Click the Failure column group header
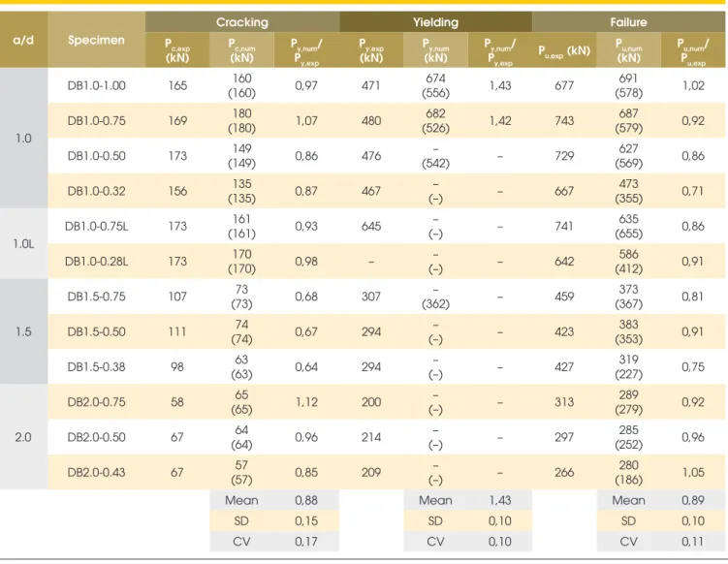Image resolution: width=728 pixels, height=564 pixels. pos(629,22)
